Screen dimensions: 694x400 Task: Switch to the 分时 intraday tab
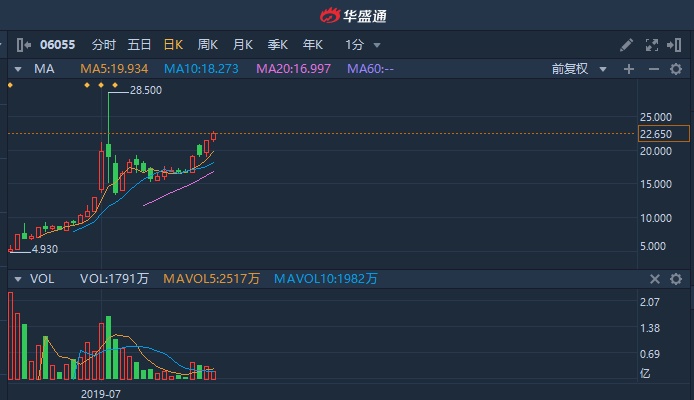click(104, 45)
